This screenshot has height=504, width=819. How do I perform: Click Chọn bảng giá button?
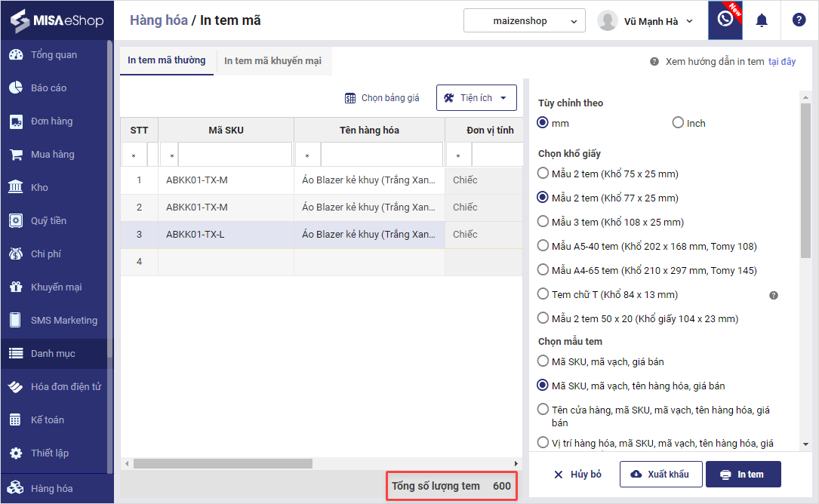382,97
